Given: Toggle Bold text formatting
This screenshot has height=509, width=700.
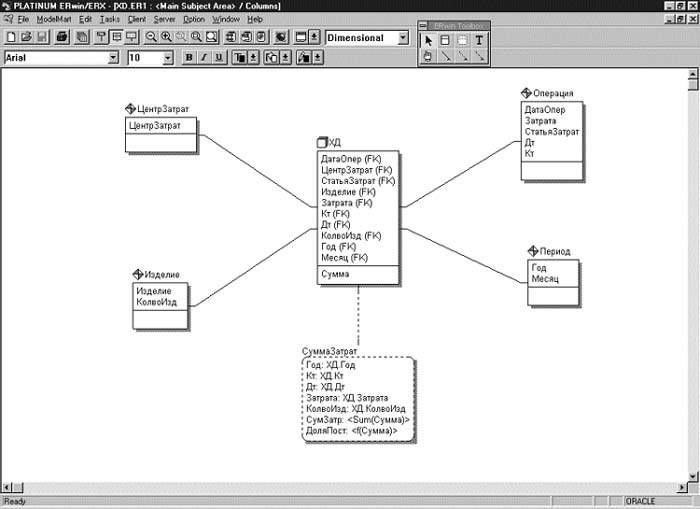Looking at the screenshot, I should click(x=188, y=58).
